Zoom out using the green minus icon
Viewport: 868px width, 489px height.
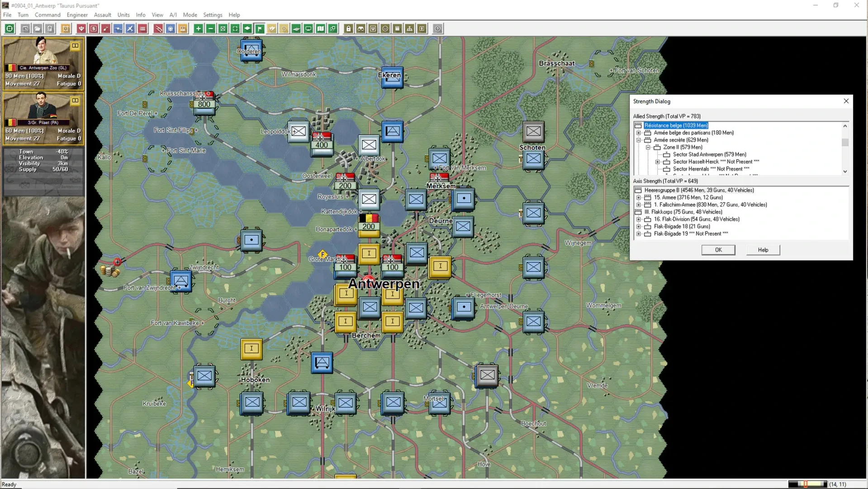(210, 29)
